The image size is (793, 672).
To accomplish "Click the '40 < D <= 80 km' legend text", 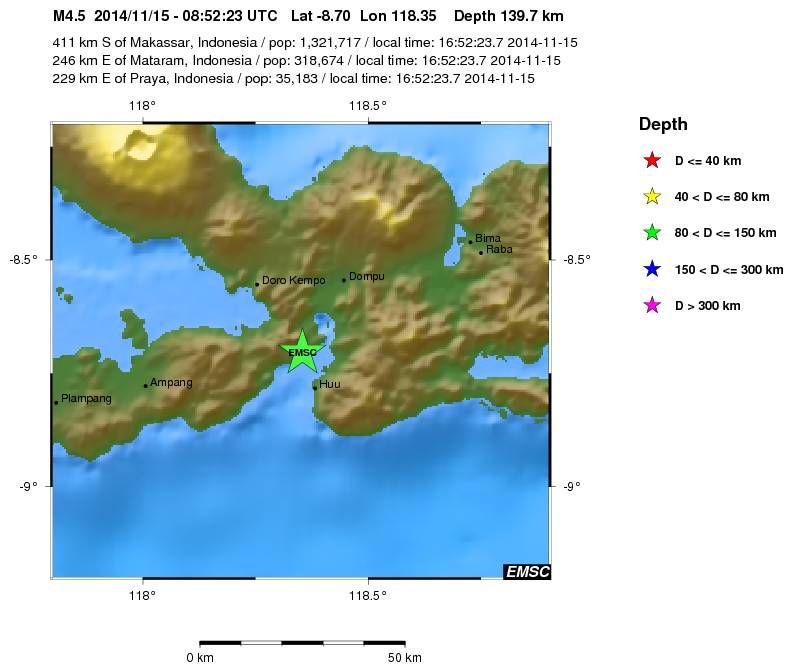I will [722, 197].
